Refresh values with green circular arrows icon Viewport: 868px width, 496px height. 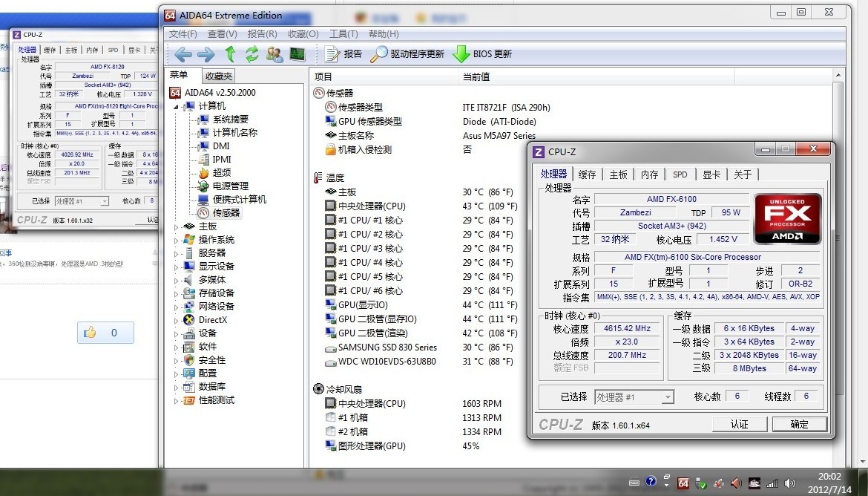[252, 54]
